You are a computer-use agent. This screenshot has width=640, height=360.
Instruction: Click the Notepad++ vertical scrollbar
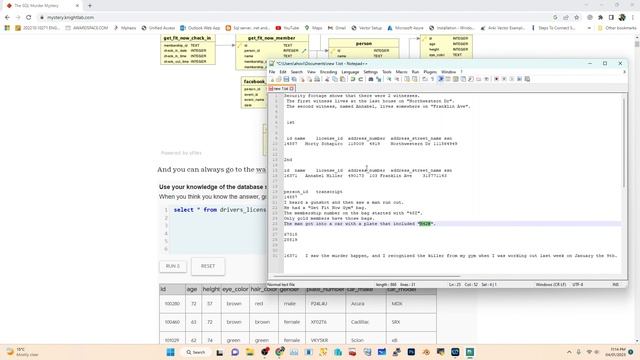(624, 143)
